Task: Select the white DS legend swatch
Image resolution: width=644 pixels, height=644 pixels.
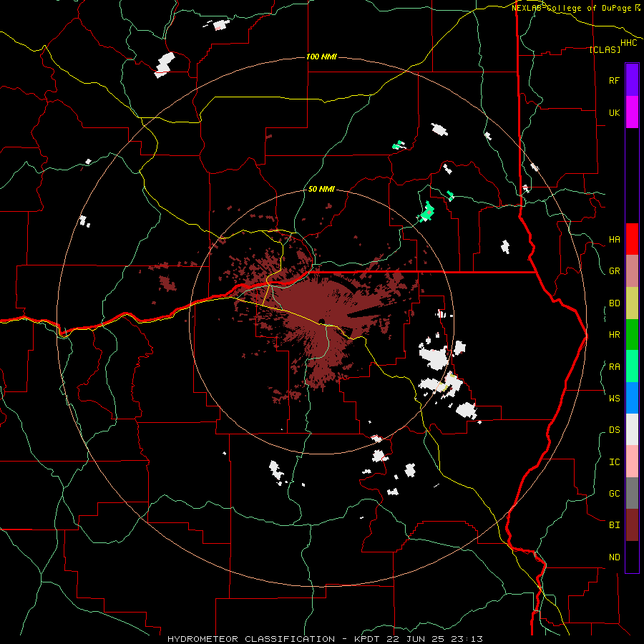Action: [632, 429]
